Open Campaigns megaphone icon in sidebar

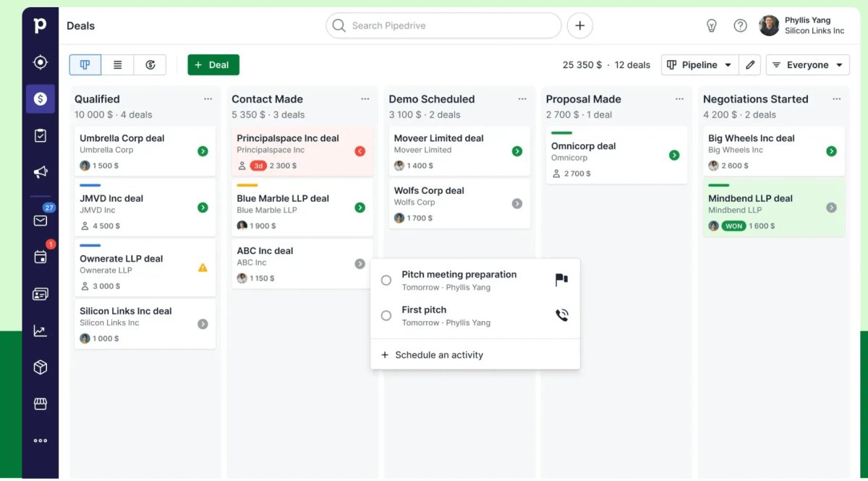[x=41, y=171]
